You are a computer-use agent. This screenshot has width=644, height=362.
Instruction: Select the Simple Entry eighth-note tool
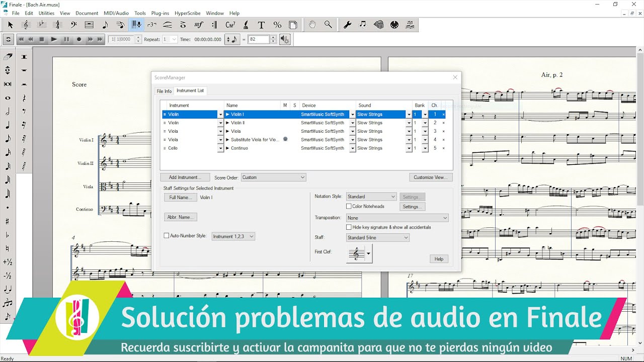tap(105, 25)
